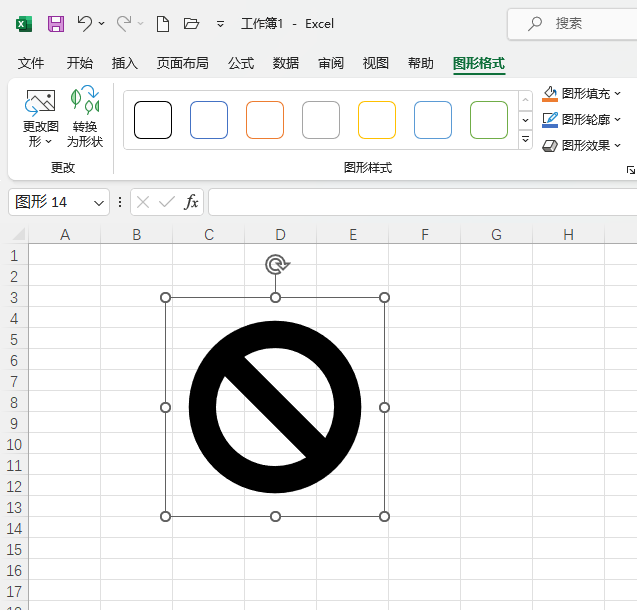Click the top-left sizing handle of graphic

point(165,298)
